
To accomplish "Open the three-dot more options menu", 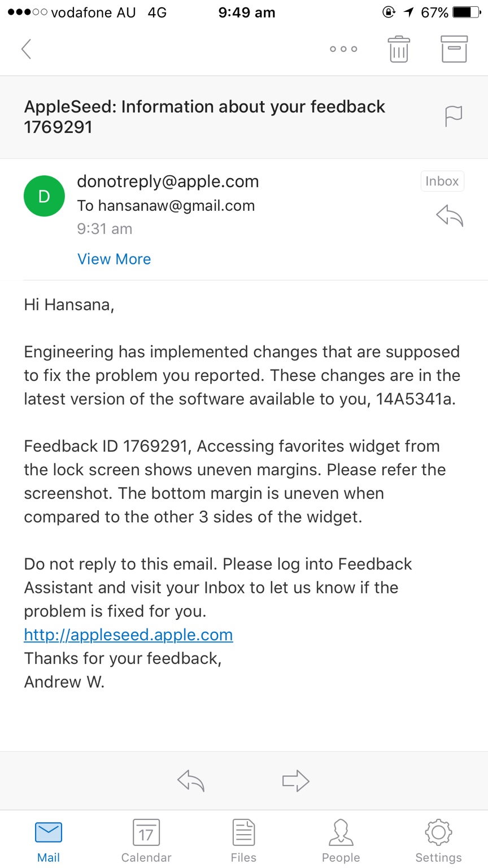I will tap(343, 49).
